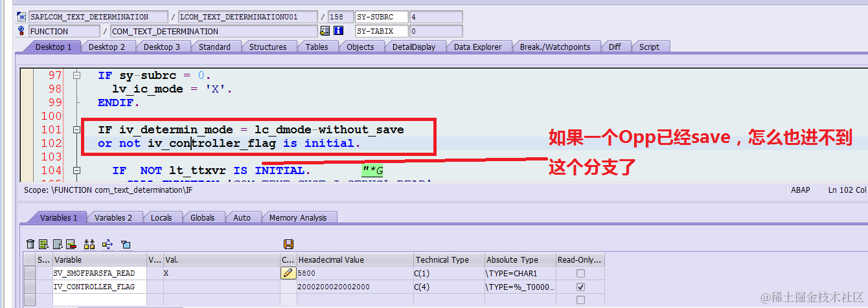Click the SY-SUBRC field
The image size is (868, 308).
(382, 17)
